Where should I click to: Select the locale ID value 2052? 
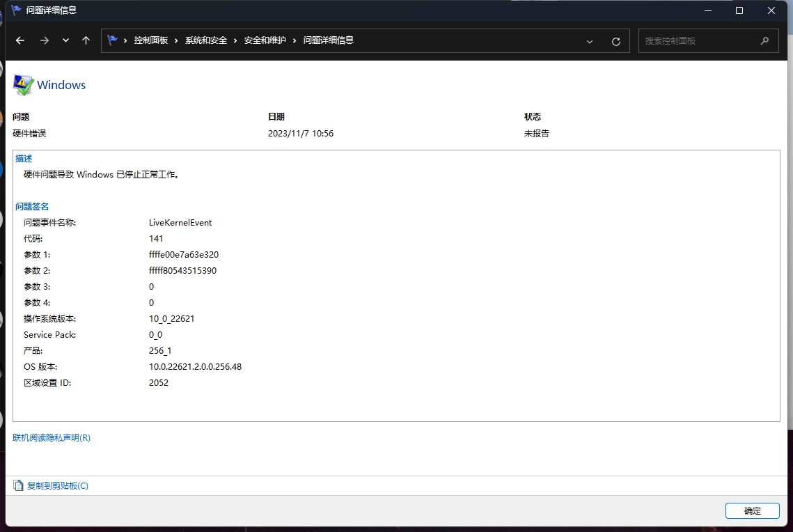pos(159,383)
